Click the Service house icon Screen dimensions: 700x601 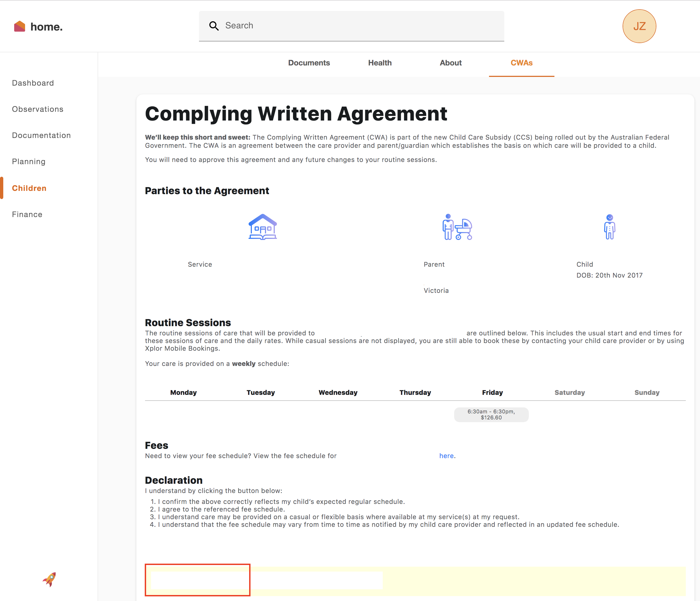pyautogui.click(x=262, y=227)
